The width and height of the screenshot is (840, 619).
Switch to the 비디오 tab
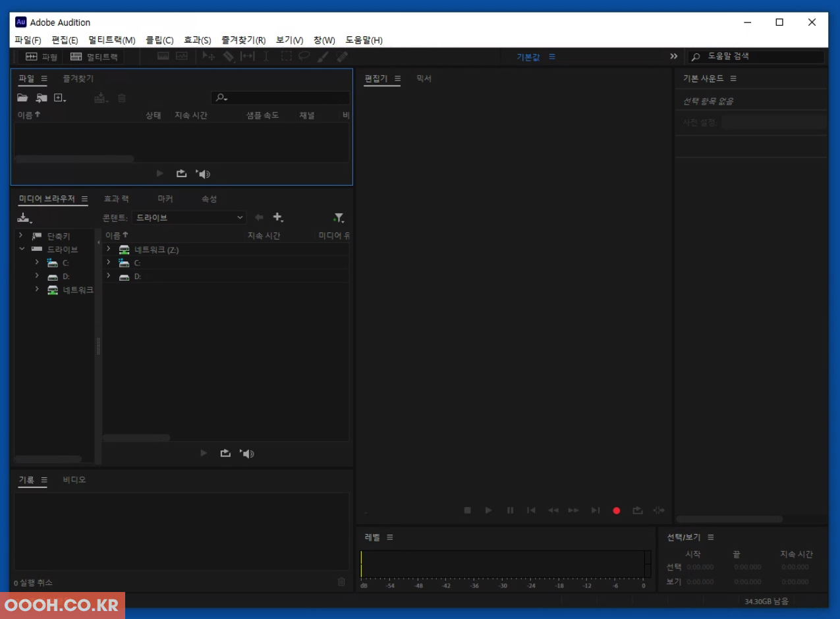point(74,480)
